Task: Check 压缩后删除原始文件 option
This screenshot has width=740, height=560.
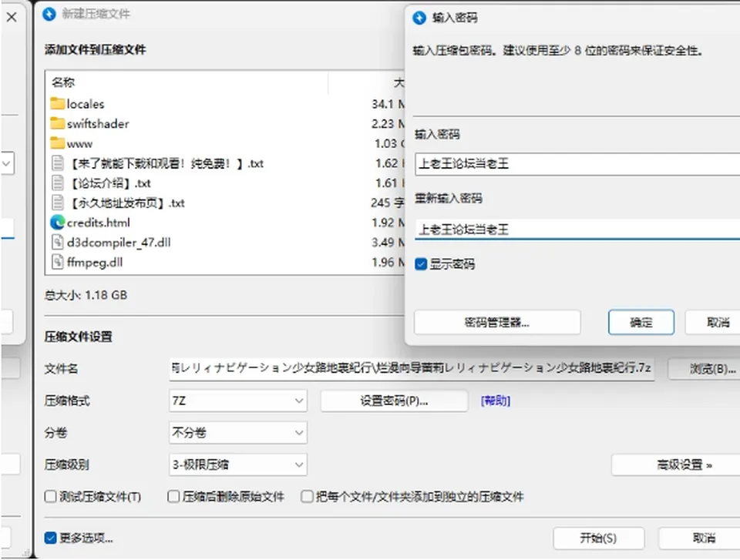Action: [173, 496]
